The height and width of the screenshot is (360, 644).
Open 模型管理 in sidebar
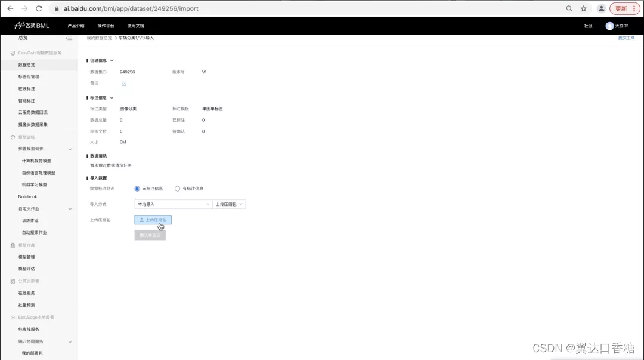tap(27, 257)
